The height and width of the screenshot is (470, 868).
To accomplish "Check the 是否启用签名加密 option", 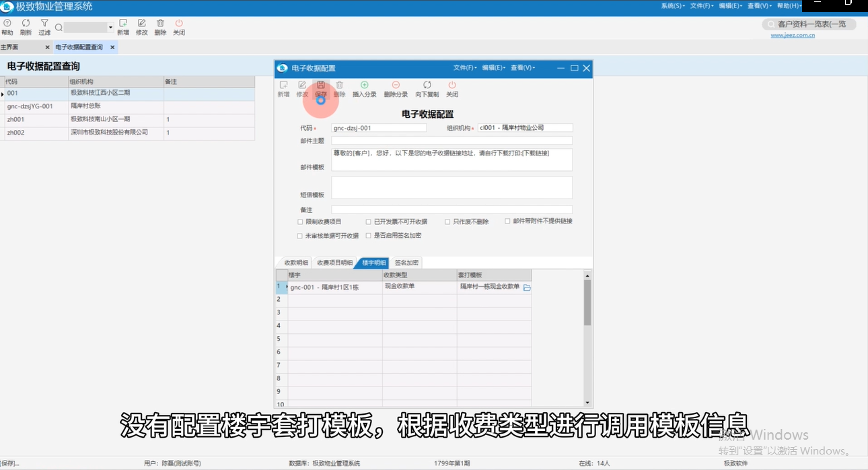I will click(367, 235).
